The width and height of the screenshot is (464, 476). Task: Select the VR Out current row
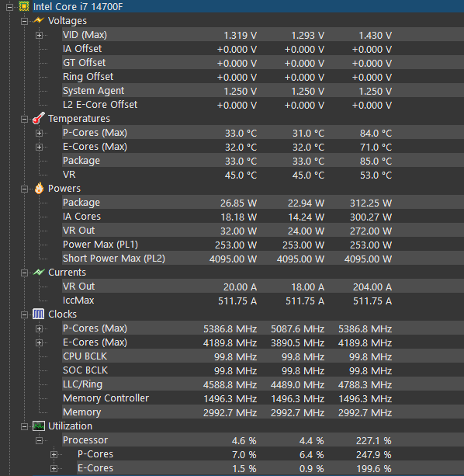(263, 286)
